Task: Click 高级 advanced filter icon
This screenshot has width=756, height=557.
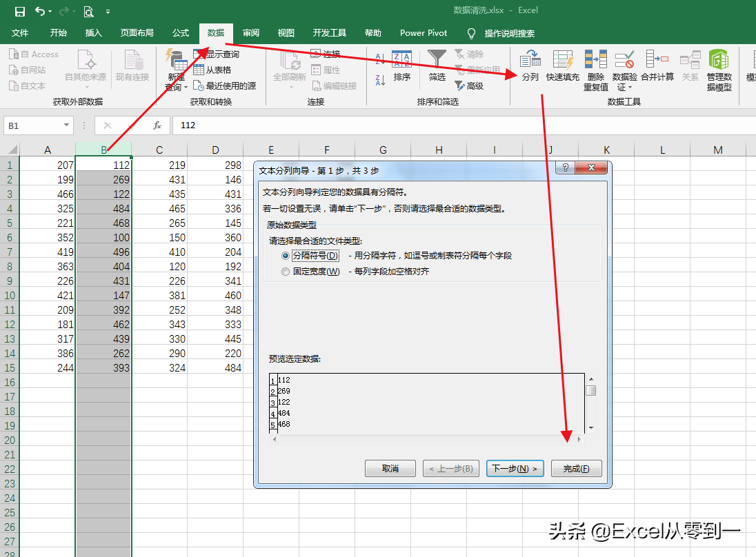Action: click(469, 85)
